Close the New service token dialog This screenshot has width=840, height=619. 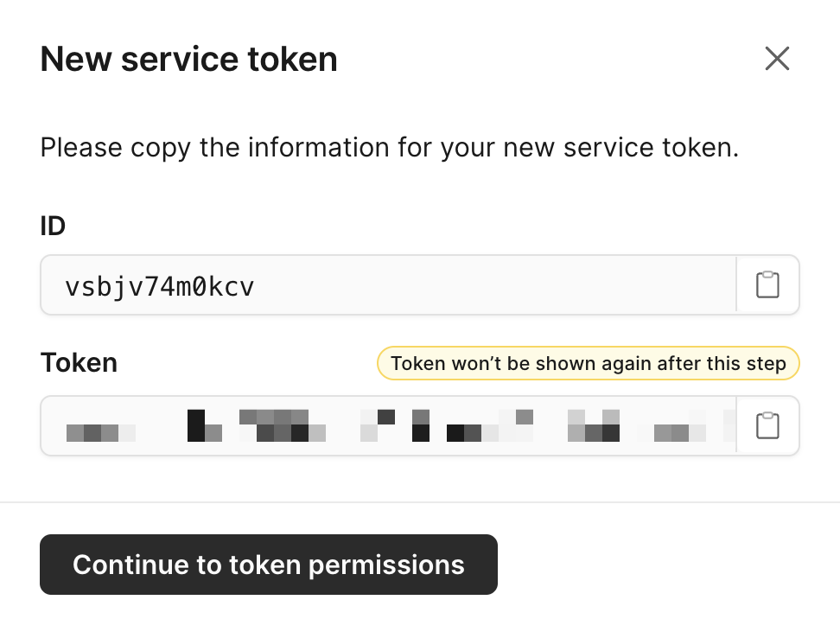(x=777, y=59)
